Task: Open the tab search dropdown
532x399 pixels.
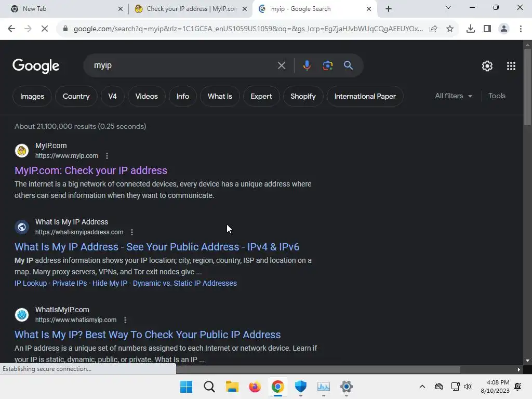Action: pyautogui.click(x=448, y=7)
